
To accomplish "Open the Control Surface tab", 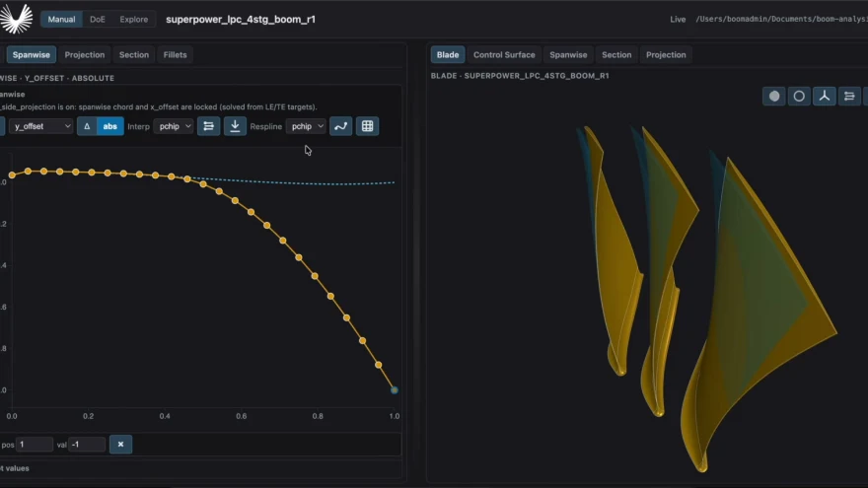I will point(504,55).
